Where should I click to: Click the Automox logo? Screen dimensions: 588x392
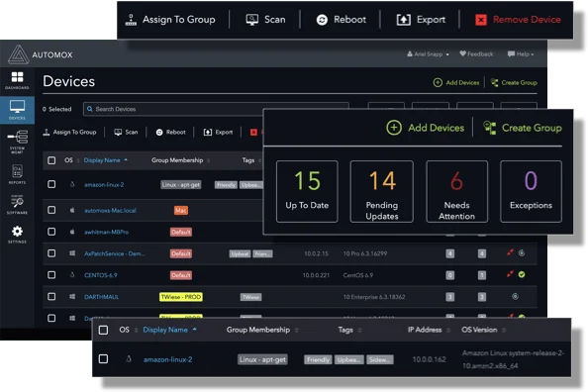pyautogui.click(x=41, y=54)
